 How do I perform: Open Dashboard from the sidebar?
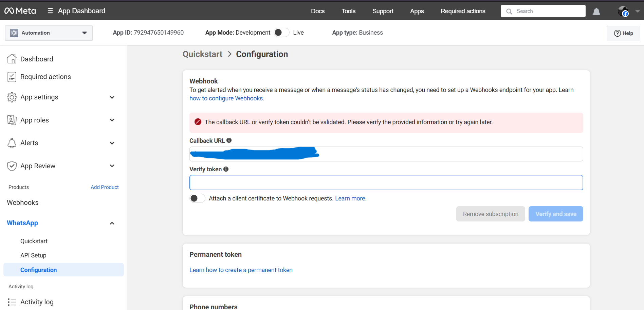click(x=37, y=59)
